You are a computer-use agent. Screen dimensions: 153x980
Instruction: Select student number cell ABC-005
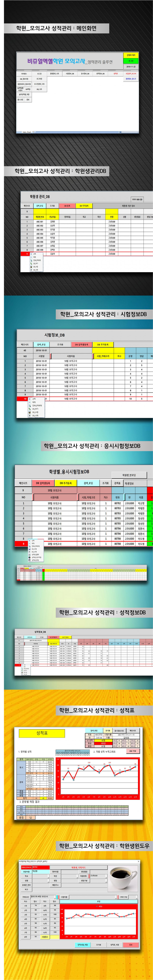click(x=40, y=238)
